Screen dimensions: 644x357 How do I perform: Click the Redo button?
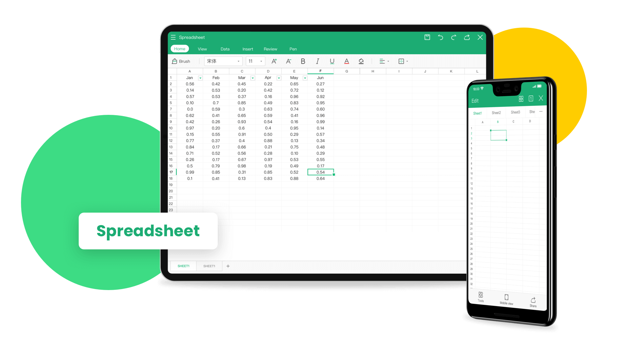453,38
